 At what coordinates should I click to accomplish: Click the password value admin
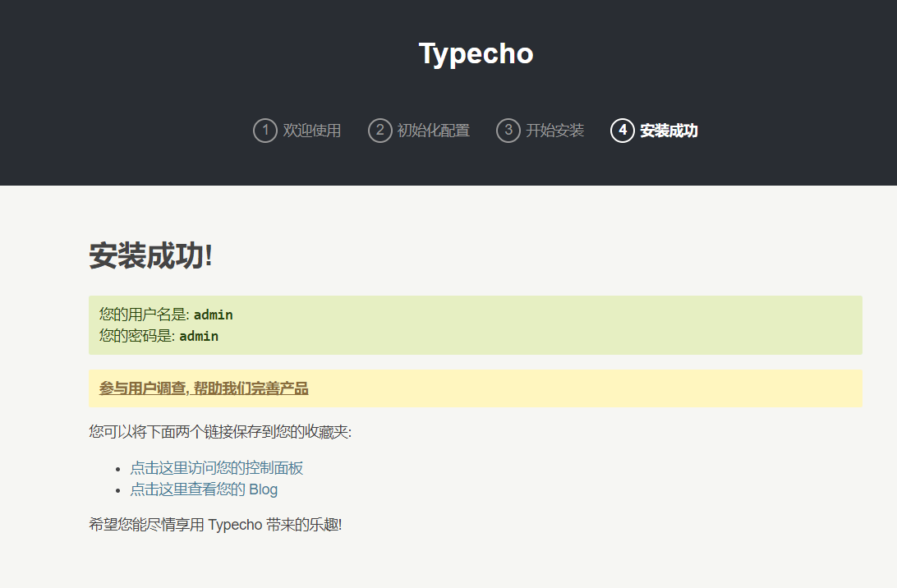[x=199, y=336]
